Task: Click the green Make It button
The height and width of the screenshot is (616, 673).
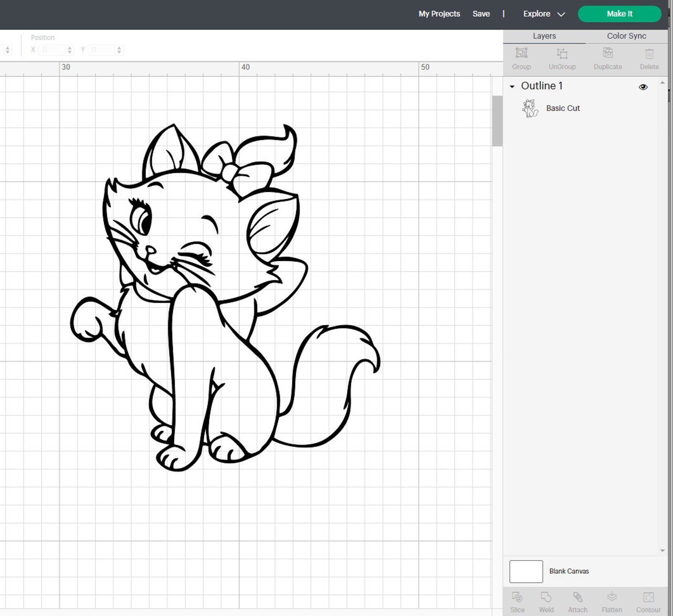Action: [x=619, y=14]
